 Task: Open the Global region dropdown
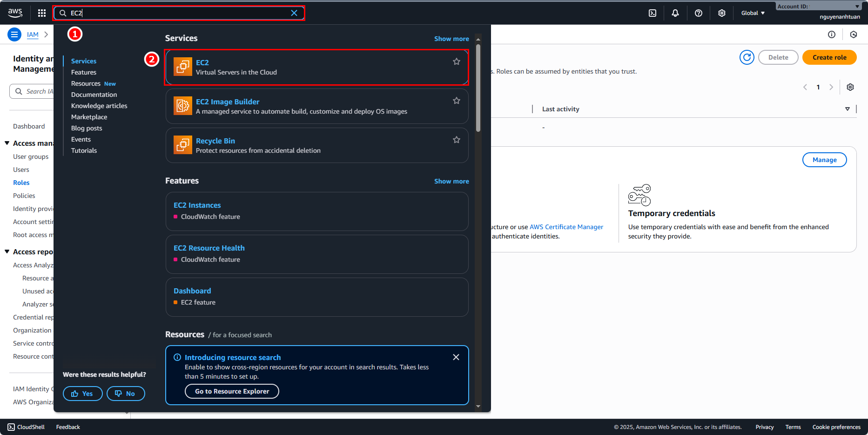point(753,13)
